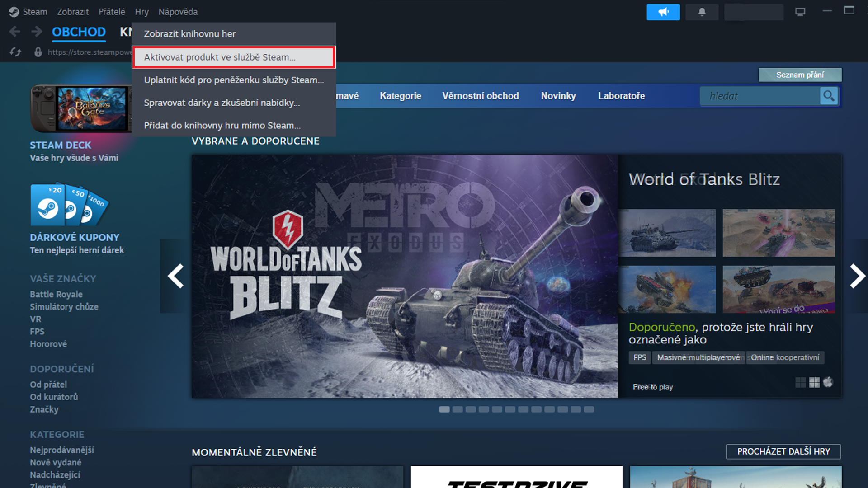The width and height of the screenshot is (868, 488).
Task: Open the announcements megaphone button
Action: (663, 12)
